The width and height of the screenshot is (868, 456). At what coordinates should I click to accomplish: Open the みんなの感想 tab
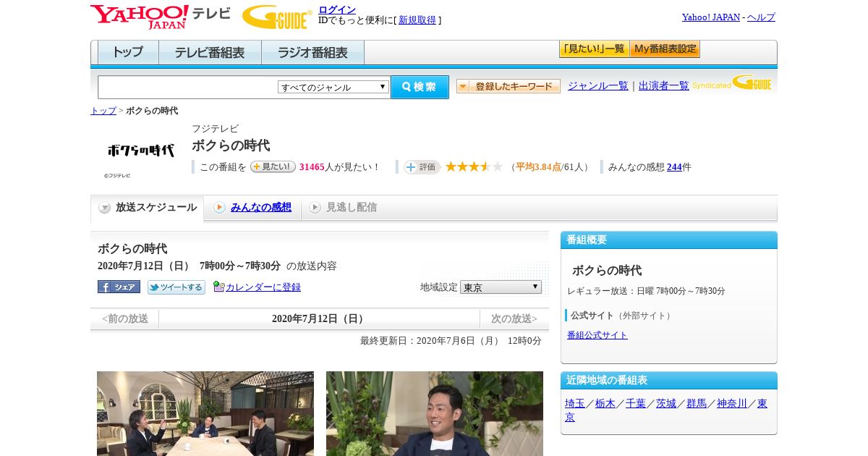pyautogui.click(x=261, y=207)
